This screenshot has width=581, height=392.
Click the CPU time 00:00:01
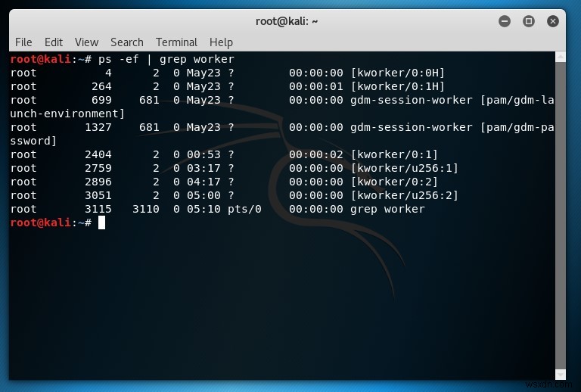pos(316,86)
